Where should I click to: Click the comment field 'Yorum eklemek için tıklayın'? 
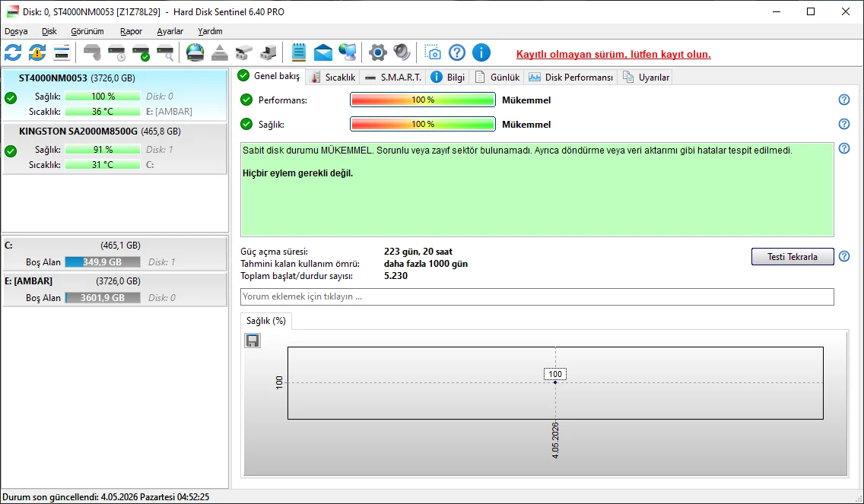[537, 296]
